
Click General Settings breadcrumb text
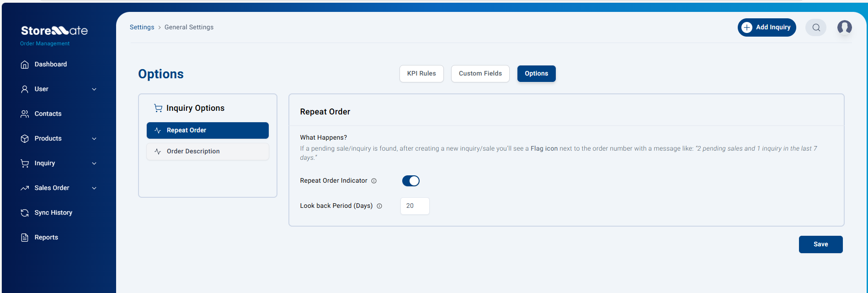coord(189,27)
